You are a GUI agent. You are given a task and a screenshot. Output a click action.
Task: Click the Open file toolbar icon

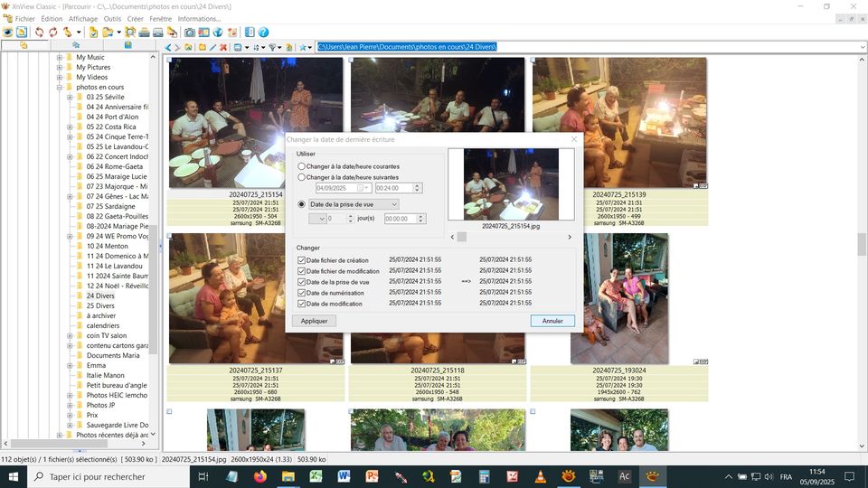22,33
